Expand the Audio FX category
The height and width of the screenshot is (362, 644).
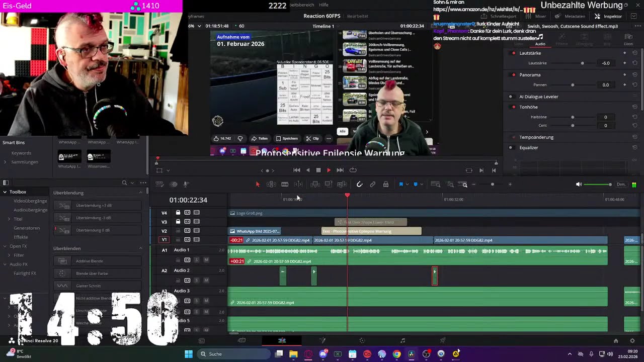coord(5,264)
